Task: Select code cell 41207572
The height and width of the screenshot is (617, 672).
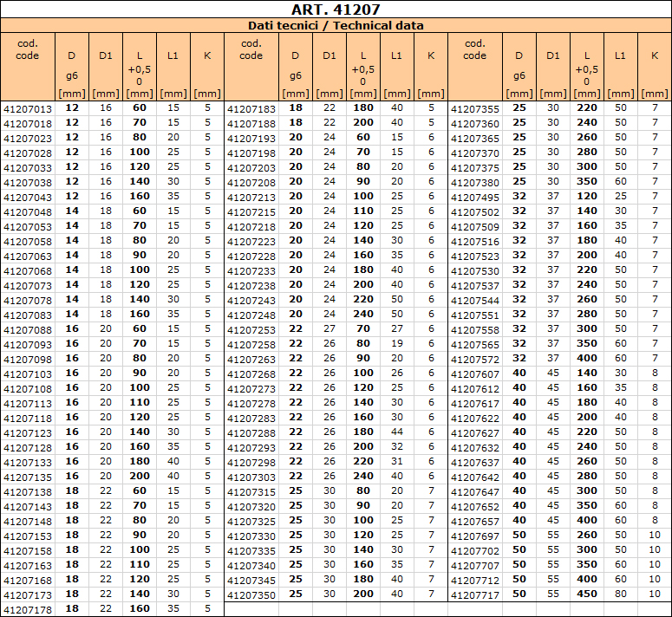Action: [475, 360]
